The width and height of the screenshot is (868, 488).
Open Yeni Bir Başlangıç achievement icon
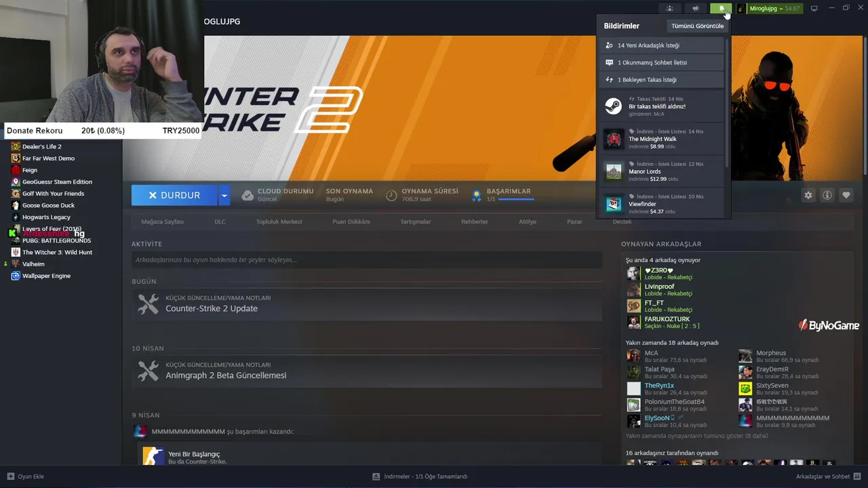(153, 455)
